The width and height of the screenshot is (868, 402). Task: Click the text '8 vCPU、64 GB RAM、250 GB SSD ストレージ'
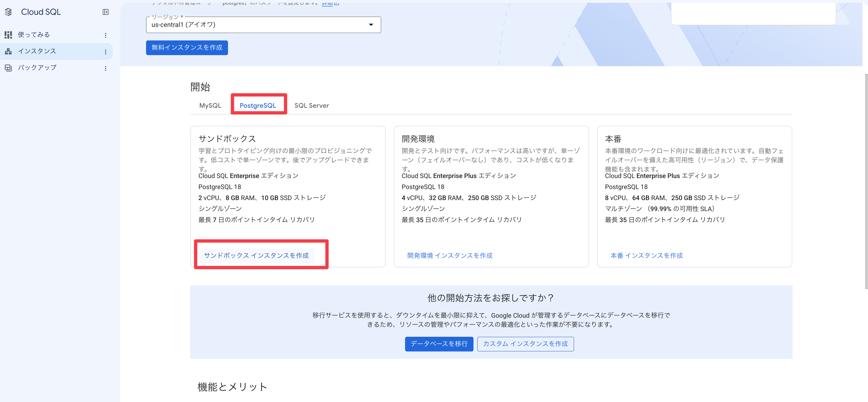672,198
